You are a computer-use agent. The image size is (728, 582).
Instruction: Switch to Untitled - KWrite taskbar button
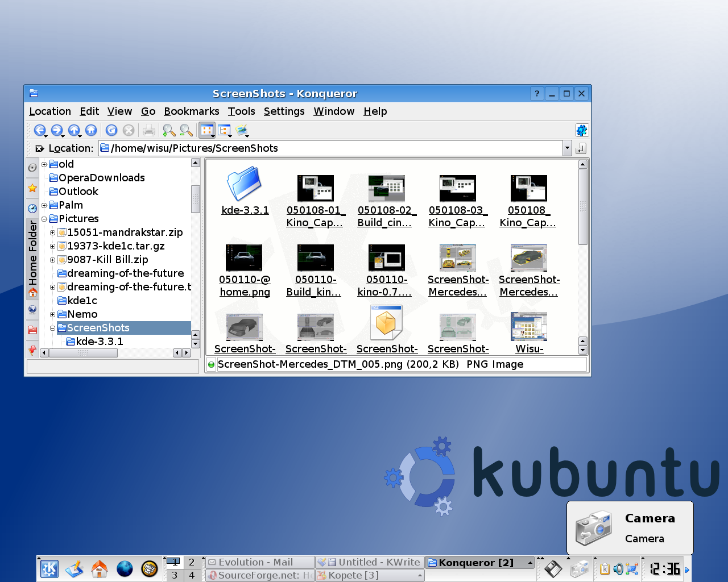click(370, 562)
